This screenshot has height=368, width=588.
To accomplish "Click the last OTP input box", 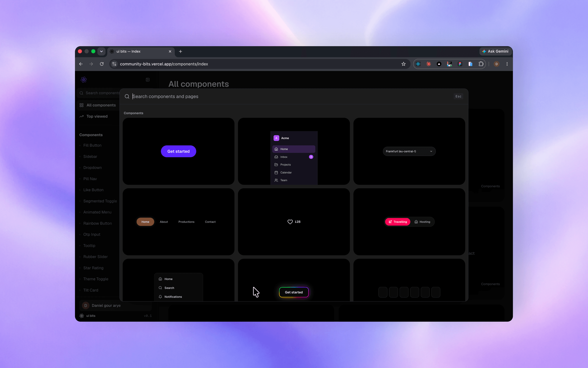I will tap(436, 292).
